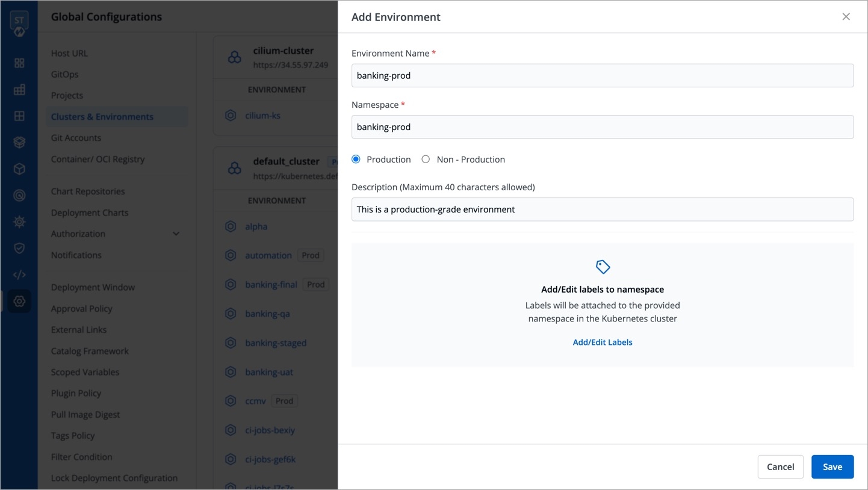Open the Application Groups icon in sidebar
This screenshot has width=868, height=490.
19,116
